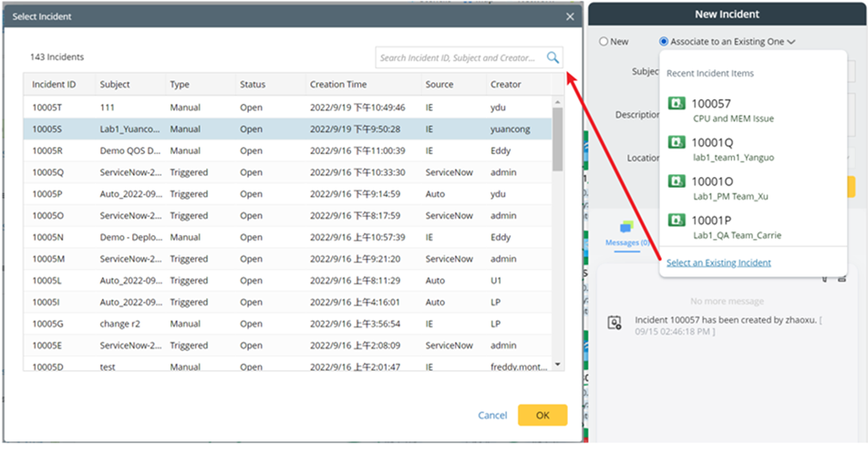Click the green icon beside incident 10001O
Viewport: 868px width, 454px height.
[x=677, y=181]
